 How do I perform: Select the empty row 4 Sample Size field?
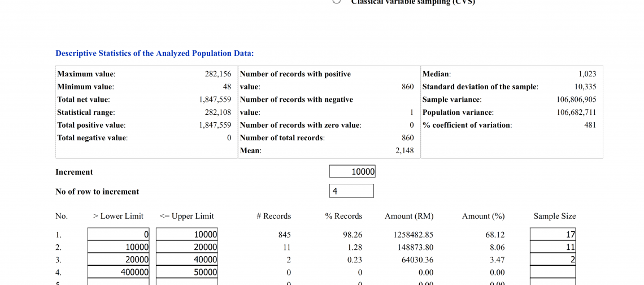pyautogui.click(x=553, y=272)
